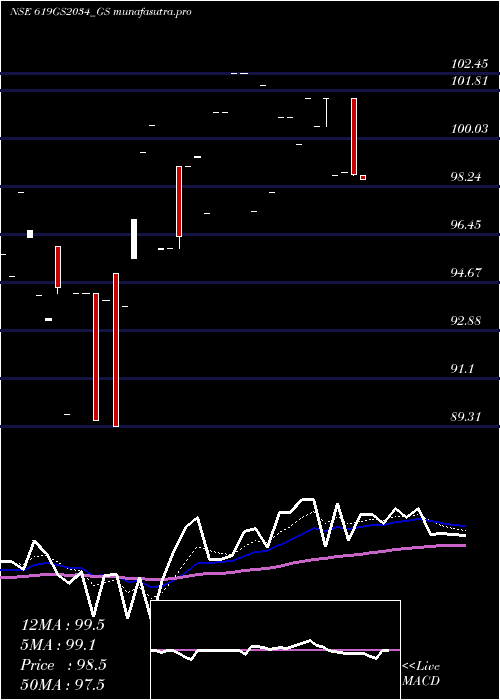This screenshot has width=500, height=700.
Task: Select the 92.88 price axis label
Action: coord(466,321)
